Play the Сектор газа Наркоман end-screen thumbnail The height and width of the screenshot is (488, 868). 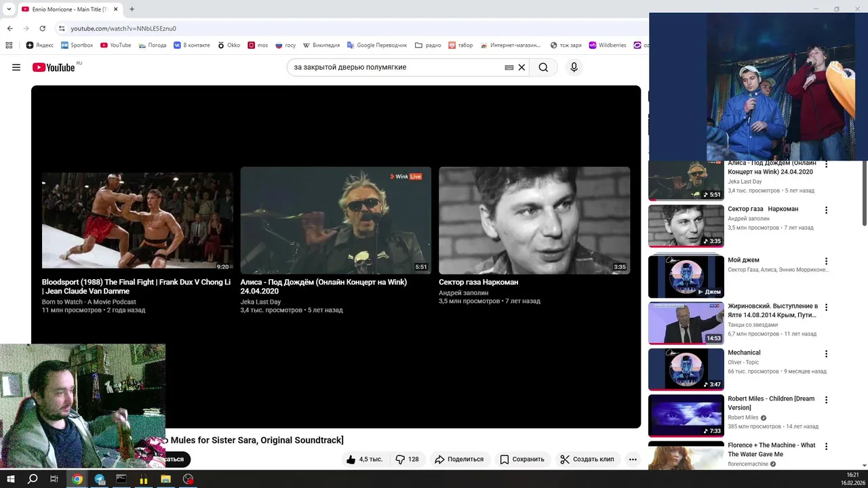534,220
